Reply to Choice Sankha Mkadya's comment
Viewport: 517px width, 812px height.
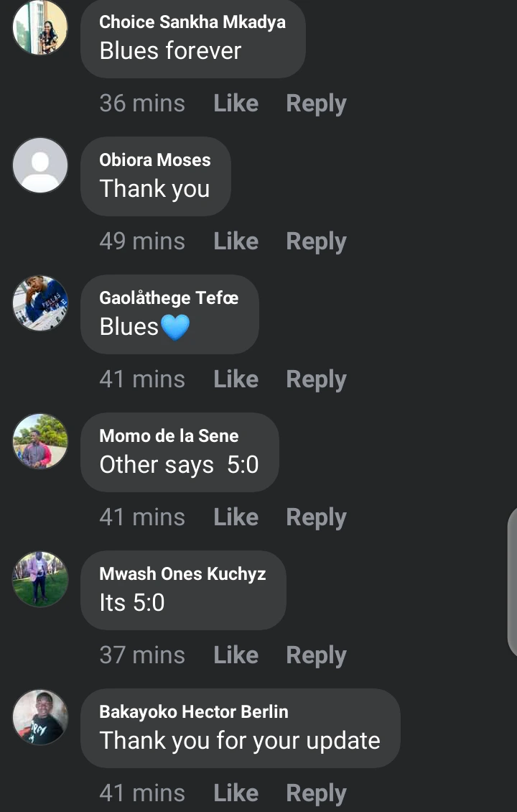click(316, 104)
